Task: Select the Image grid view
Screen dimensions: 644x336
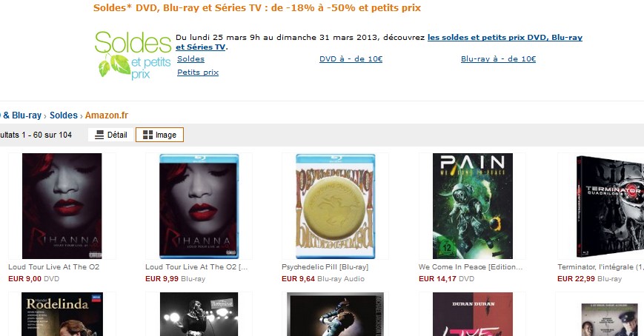Action: (159, 135)
